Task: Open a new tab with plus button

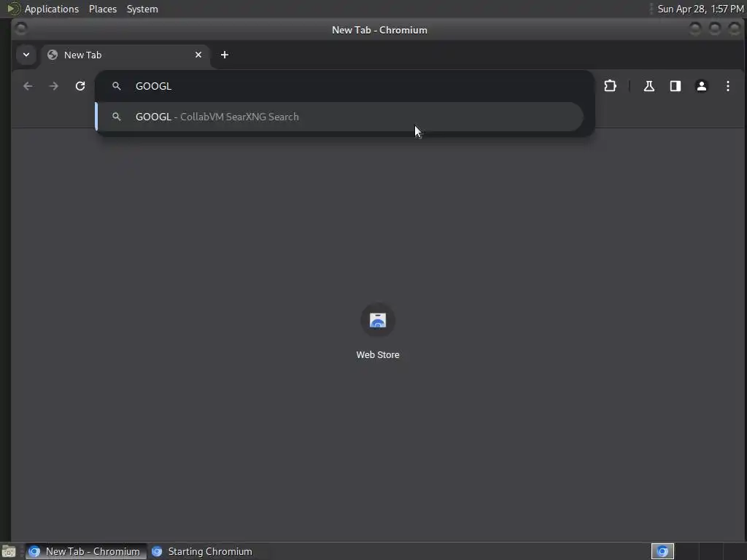Action: point(225,55)
